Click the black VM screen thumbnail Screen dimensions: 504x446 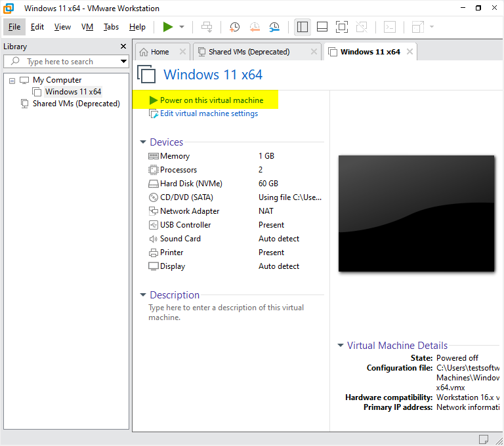click(x=416, y=214)
